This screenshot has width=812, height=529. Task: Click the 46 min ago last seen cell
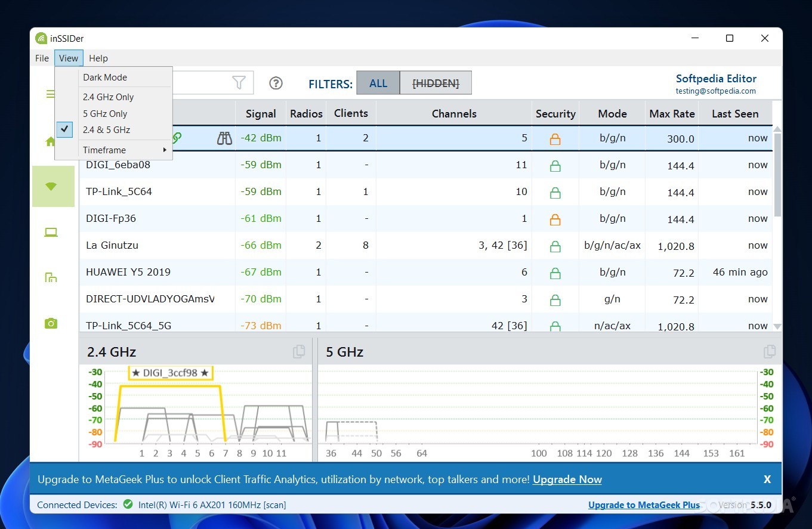coord(740,273)
